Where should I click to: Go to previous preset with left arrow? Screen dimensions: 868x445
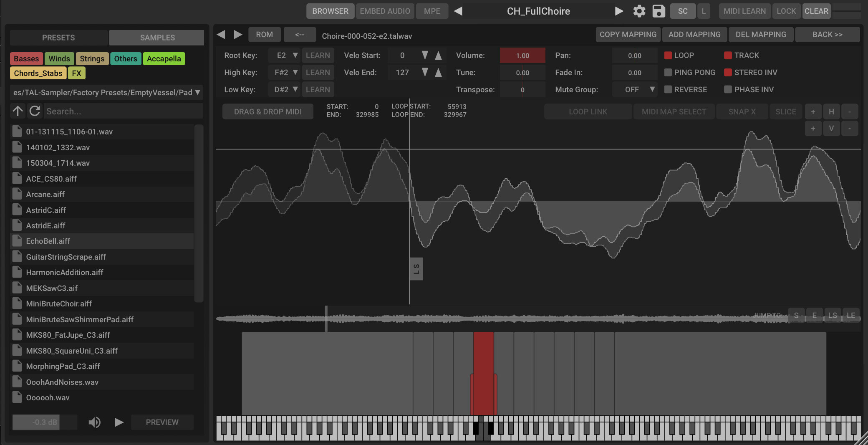click(458, 11)
